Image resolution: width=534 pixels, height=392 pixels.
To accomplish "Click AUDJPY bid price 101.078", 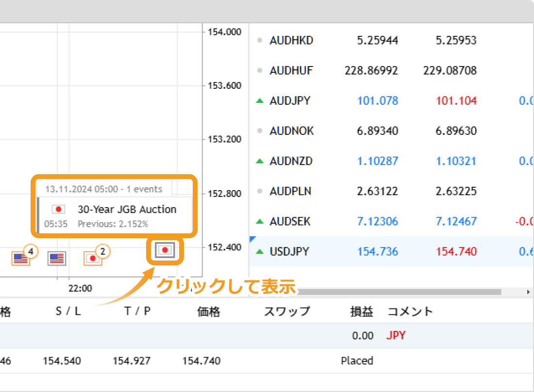I will (x=377, y=101).
